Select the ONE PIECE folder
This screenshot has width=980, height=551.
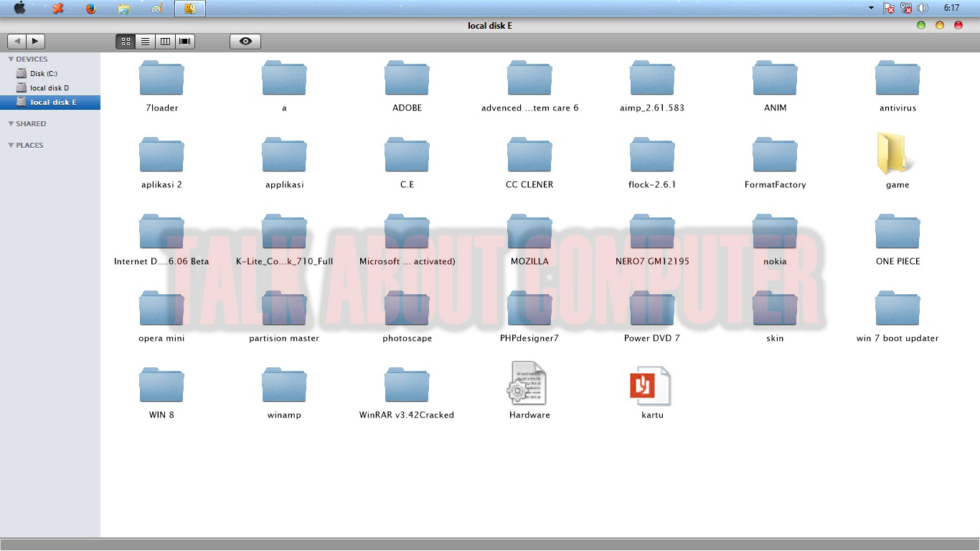click(x=897, y=240)
